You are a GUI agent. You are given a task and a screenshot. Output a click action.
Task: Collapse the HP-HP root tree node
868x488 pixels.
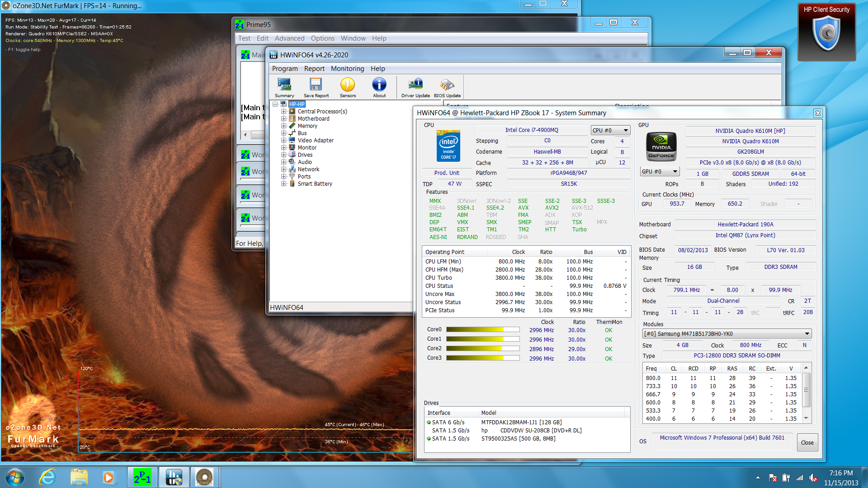pyautogui.click(x=275, y=104)
